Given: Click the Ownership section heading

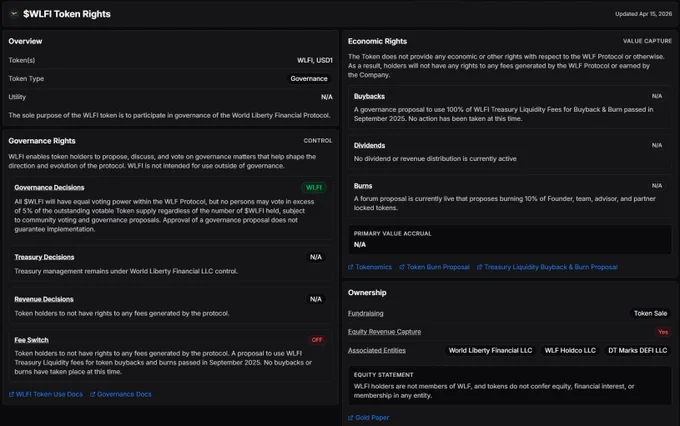Looking at the screenshot, I should [367, 293].
